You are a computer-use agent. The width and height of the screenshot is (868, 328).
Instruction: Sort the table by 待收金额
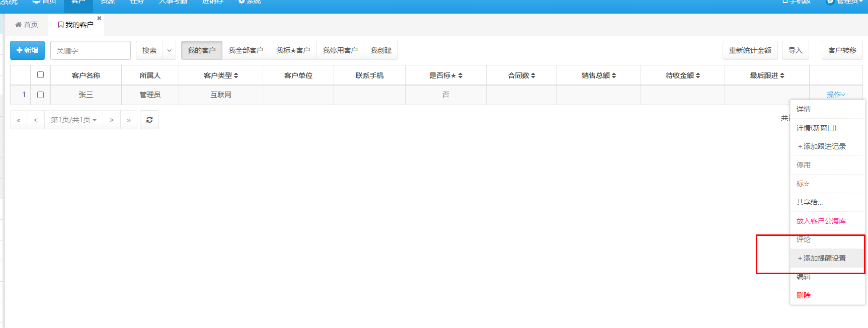coord(683,75)
